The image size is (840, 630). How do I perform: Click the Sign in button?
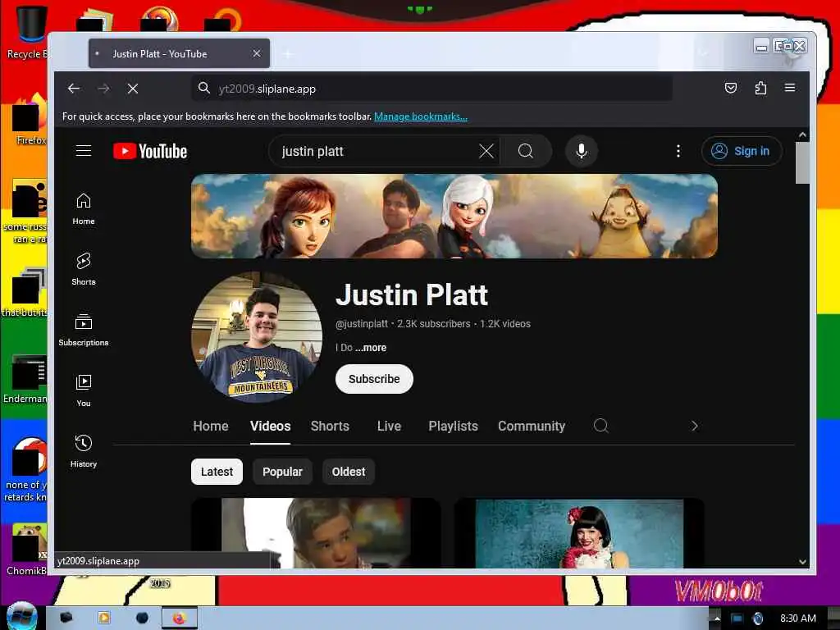(742, 151)
